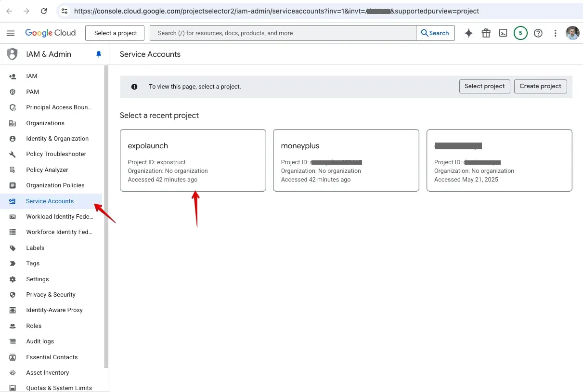Click the IAM & Admin shield icon

13,54
